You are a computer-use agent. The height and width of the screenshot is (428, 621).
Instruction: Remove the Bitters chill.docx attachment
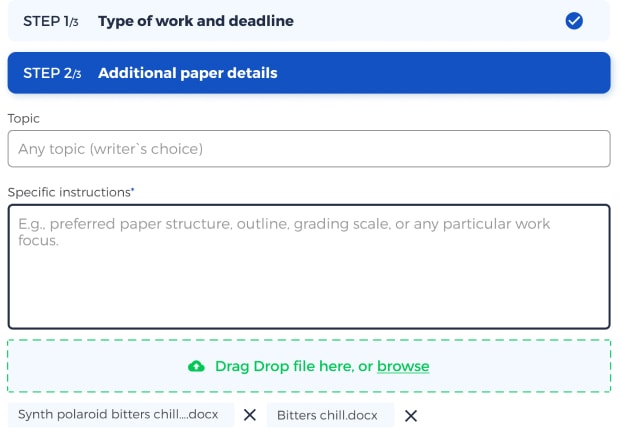410,415
